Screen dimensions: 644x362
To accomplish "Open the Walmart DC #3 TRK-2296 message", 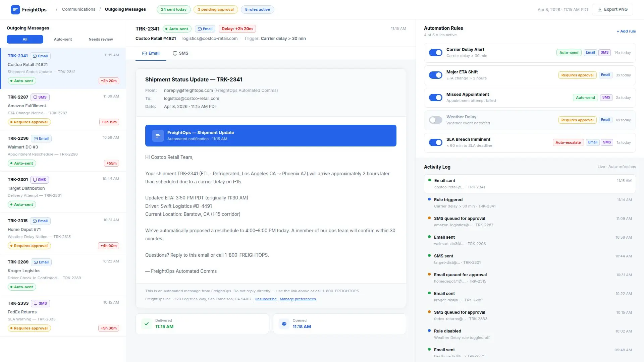I will point(63,150).
